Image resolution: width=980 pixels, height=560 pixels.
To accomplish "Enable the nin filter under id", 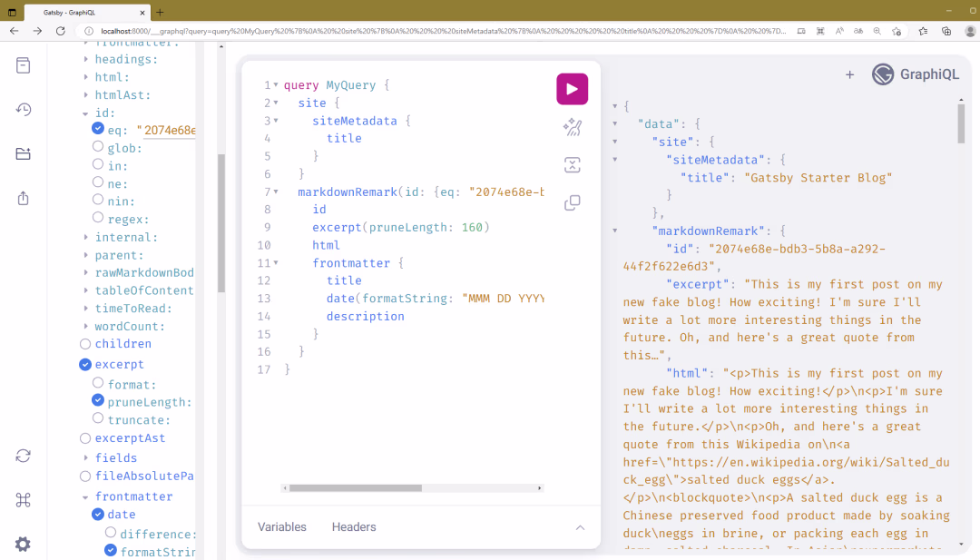I will (x=97, y=200).
